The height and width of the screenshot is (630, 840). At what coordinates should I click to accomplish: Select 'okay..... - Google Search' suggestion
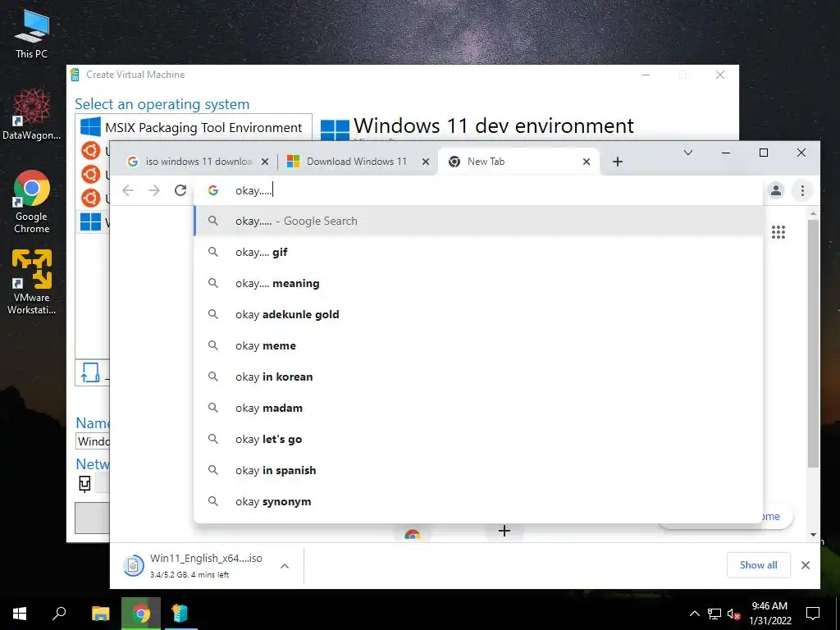(x=478, y=221)
